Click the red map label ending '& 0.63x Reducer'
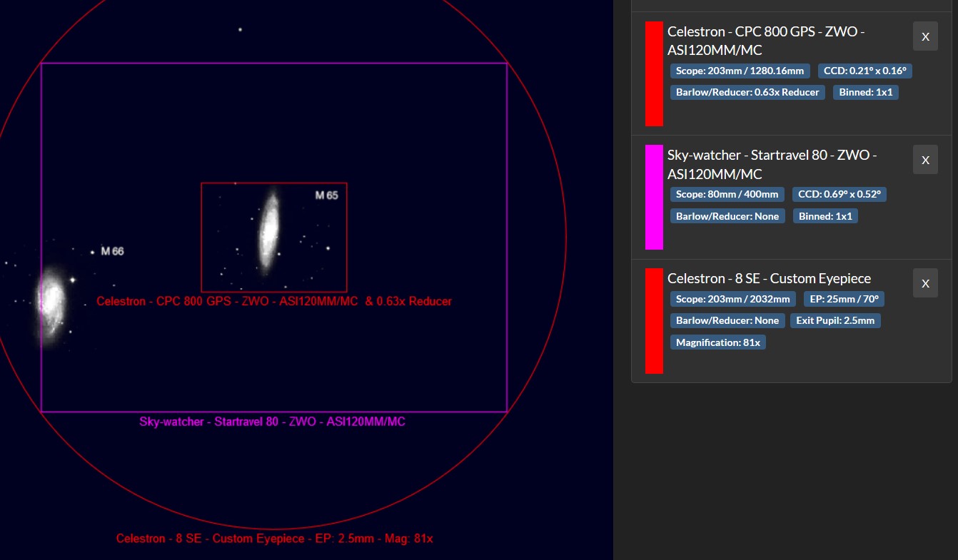The width and height of the screenshot is (958, 560). [x=274, y=301]
